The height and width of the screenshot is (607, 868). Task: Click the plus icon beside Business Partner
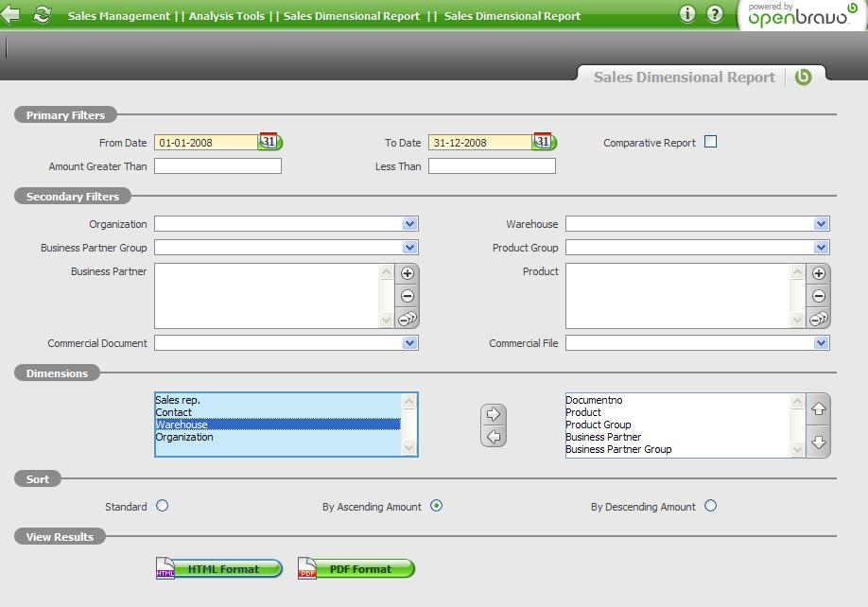(x=408, y=273)
